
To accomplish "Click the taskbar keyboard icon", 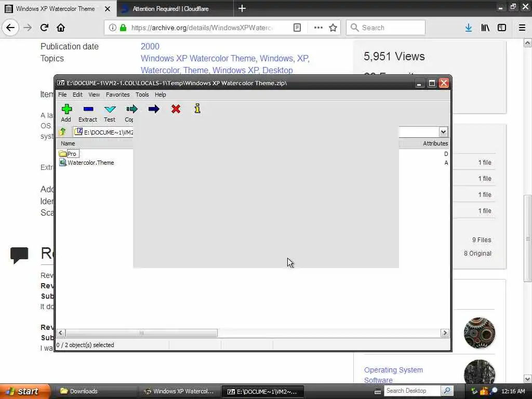I will [x=378, y=392].
